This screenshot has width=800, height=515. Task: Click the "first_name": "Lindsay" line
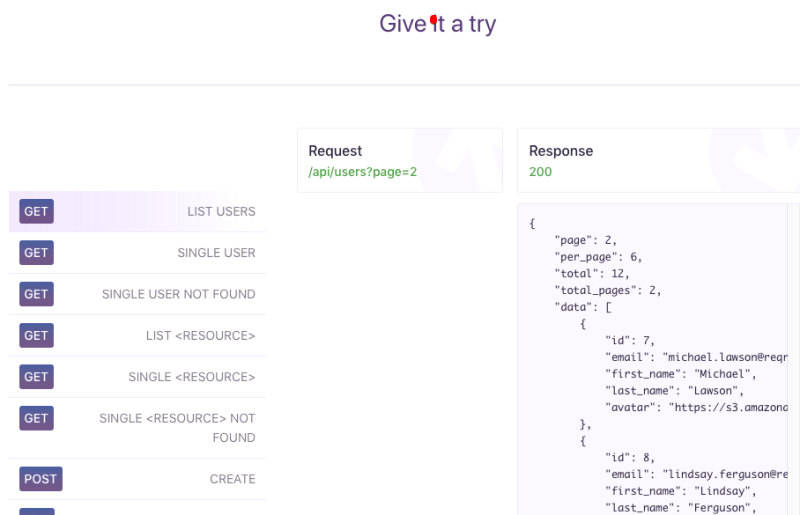click(x=680, y=491)
